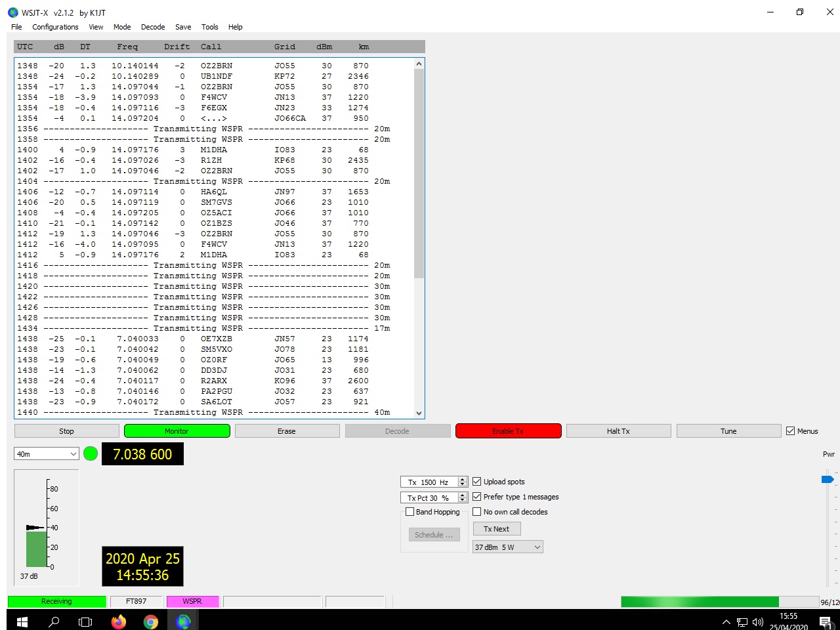Disable the Upload spots checkbox

[x=477, y=482]
